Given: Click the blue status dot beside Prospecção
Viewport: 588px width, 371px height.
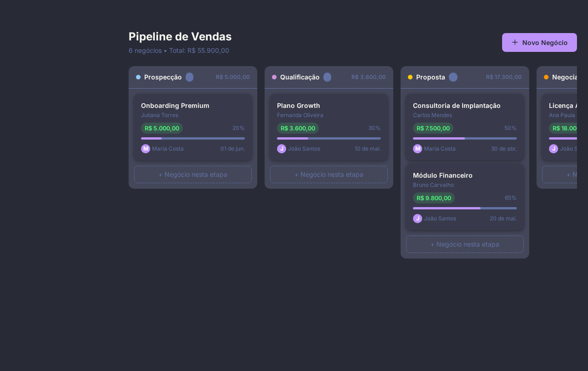Looking at the screenshot, I should [138, 77].
